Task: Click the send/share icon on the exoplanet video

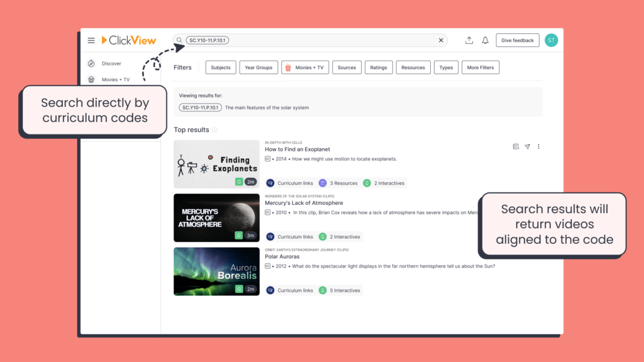Action: [x=528, y=146]
